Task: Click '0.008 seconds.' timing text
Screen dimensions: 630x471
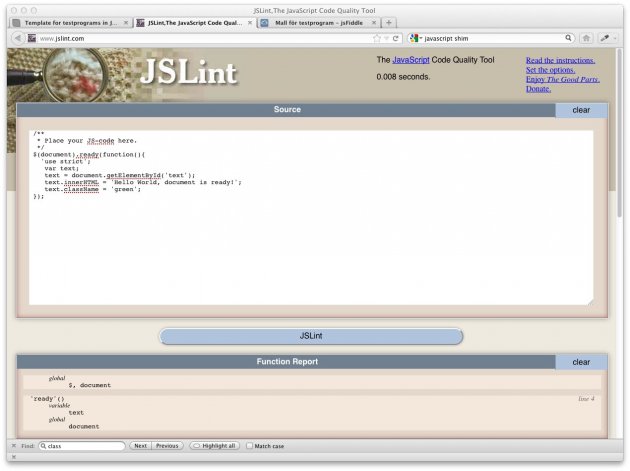Action: 403,77
